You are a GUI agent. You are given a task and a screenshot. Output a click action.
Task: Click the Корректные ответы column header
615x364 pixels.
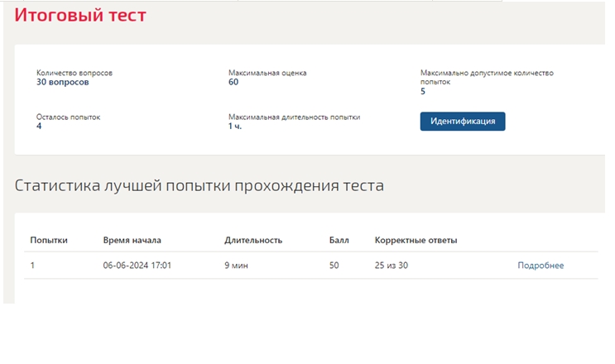tap(416, 240)
